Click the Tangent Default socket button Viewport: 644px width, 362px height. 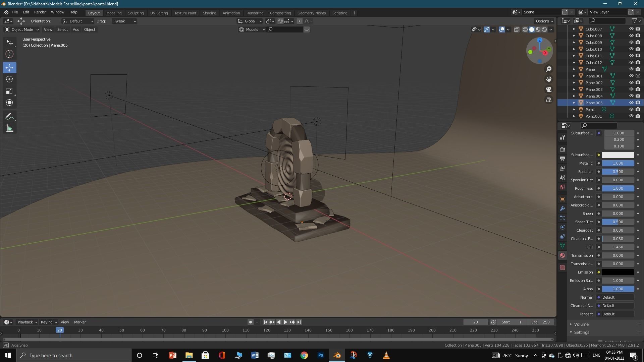click(615, 314)
